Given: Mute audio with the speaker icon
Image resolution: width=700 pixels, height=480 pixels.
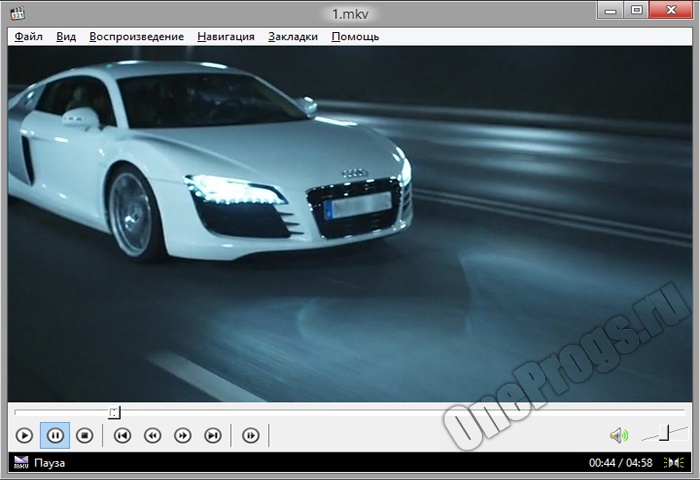Looking at the screenshot, I should tap(619, 435).
